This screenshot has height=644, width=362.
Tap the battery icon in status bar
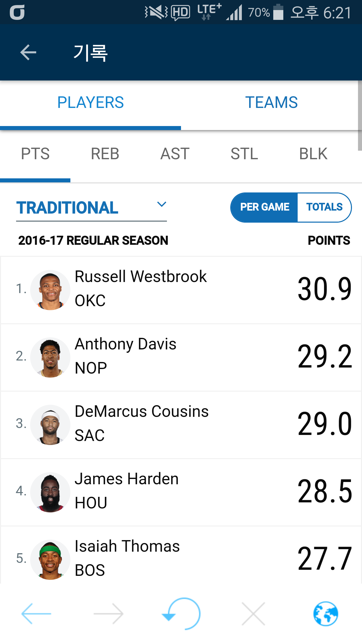click(x=278, y=12)
